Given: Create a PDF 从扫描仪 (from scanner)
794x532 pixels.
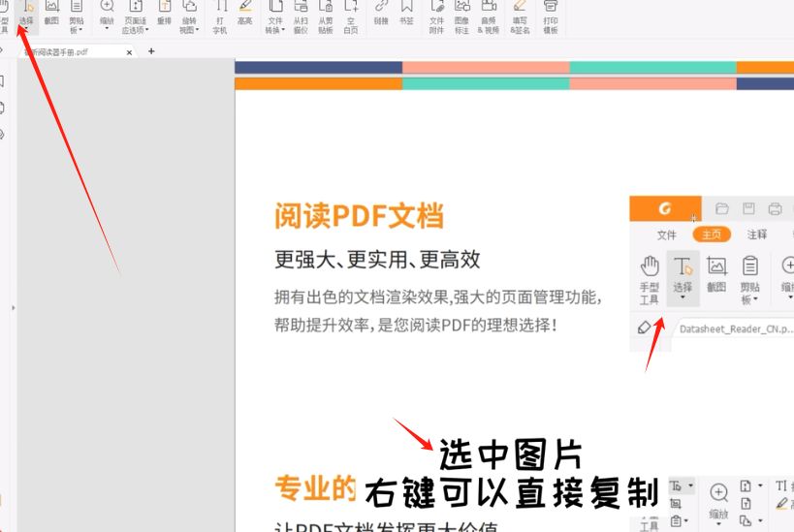Looking at the screenshot, I should pyautogui.click(x=301, y=16).
